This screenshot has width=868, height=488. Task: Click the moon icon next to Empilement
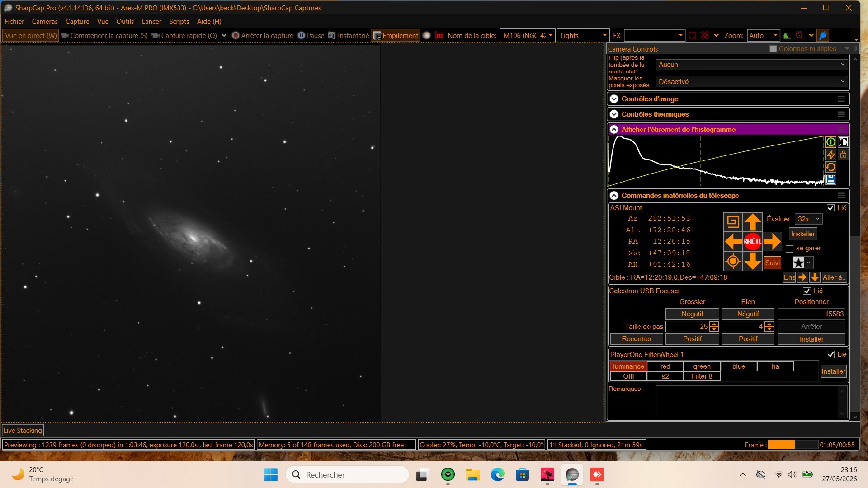pyautogui.click(x=426, y=35)
